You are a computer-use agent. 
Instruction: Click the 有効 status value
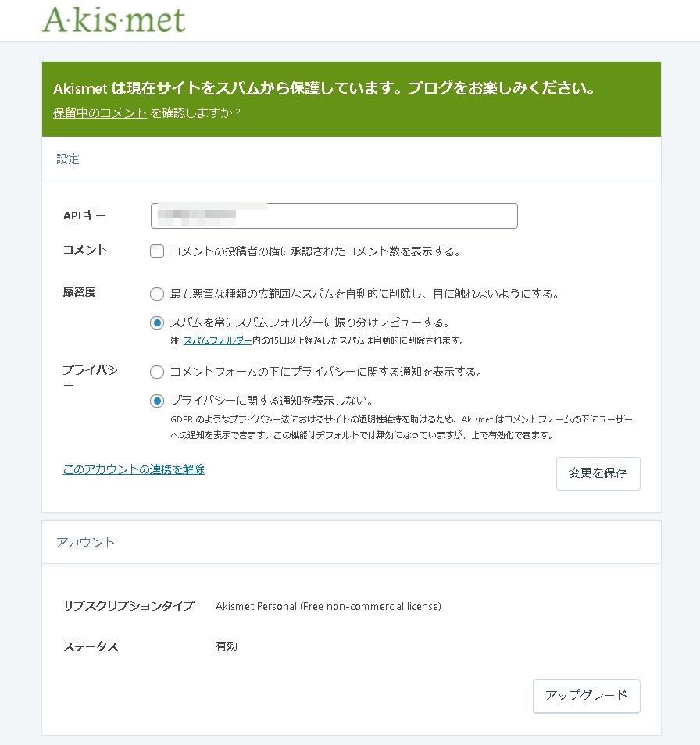click(x=227, y=646)
